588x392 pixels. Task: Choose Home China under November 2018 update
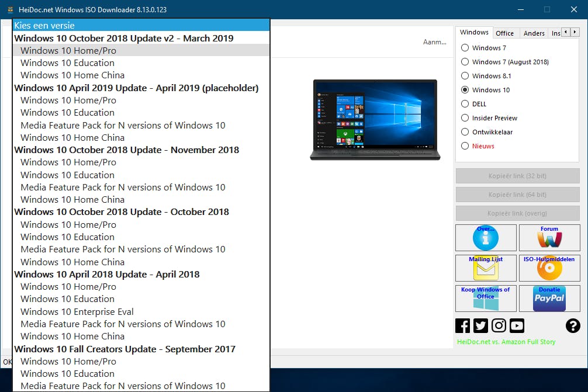pyautogui.click(x=141, y=199)
